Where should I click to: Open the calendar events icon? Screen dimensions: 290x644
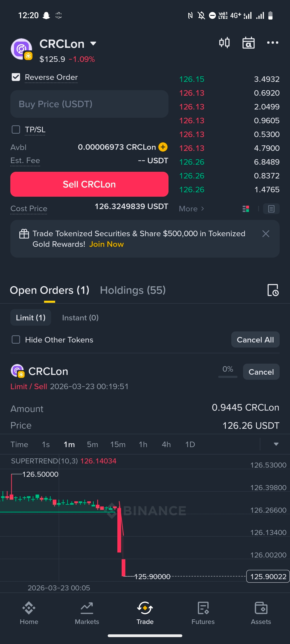click(248, 43)
